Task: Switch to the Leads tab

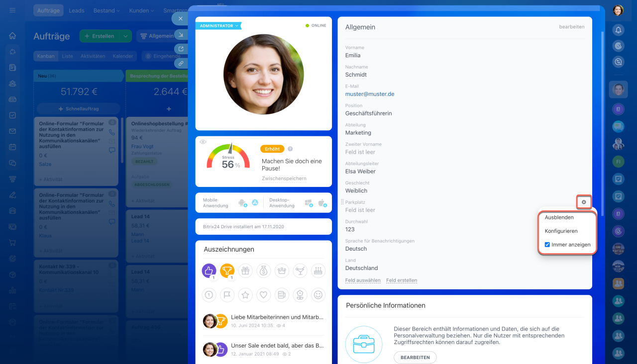Action: tap(77, 10)
